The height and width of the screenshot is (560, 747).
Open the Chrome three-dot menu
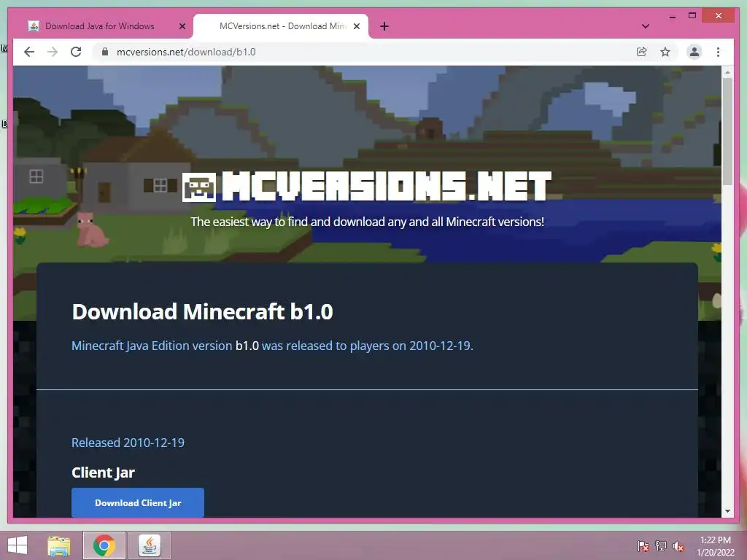(x=718, y=52)
